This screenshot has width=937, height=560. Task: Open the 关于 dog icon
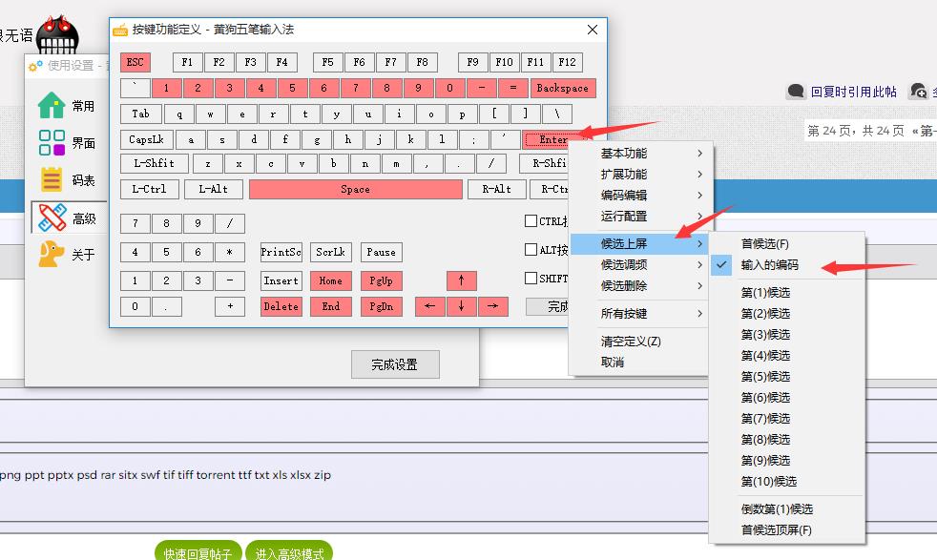pyautogui.click(x=52, y=255)
